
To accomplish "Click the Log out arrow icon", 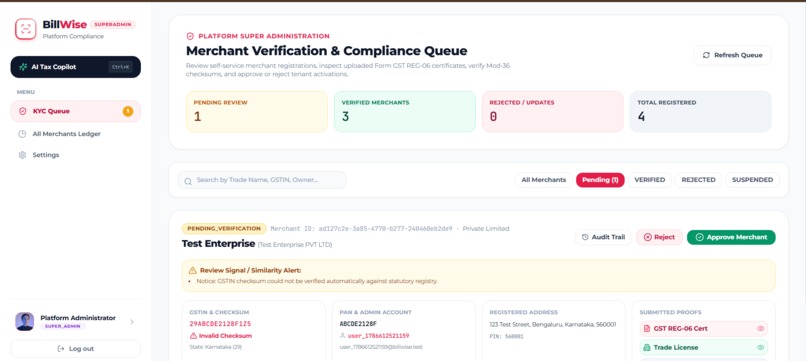I will (61, 349).
